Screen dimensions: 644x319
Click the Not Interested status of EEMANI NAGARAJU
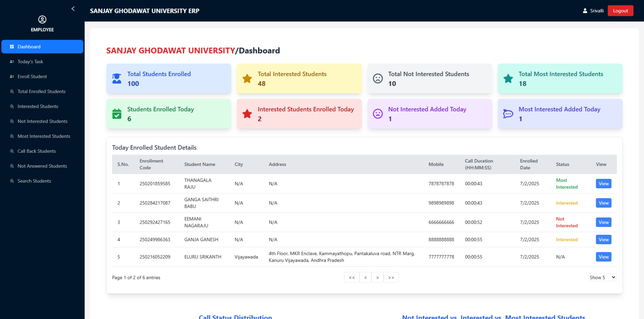tap(567, 222)
